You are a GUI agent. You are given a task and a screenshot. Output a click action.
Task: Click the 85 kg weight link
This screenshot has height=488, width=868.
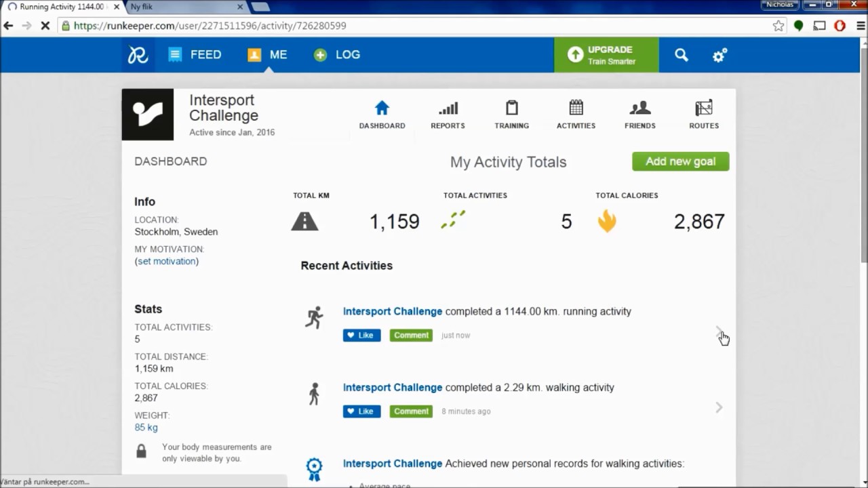pyautogui.click(x=146, y=428)
